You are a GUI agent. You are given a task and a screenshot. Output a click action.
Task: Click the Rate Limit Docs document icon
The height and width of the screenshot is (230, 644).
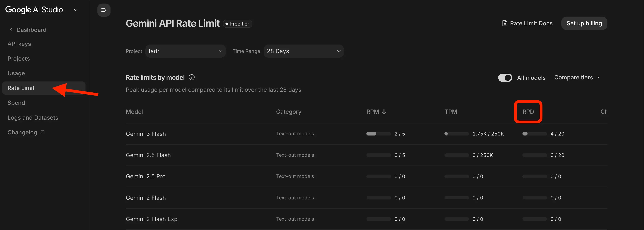[x=505, y=23]
